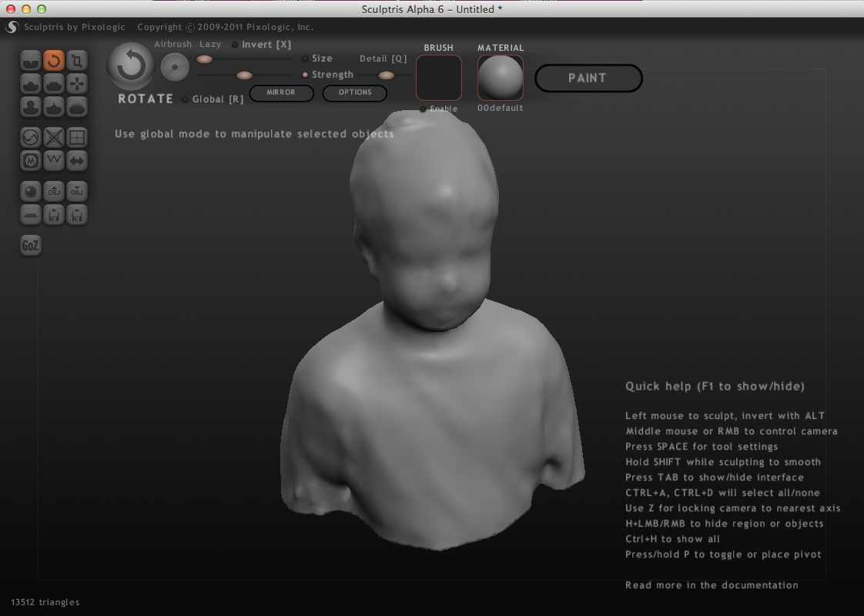Open 'Read more in the documentation'
864x616 pixels.
pos(712,585)
